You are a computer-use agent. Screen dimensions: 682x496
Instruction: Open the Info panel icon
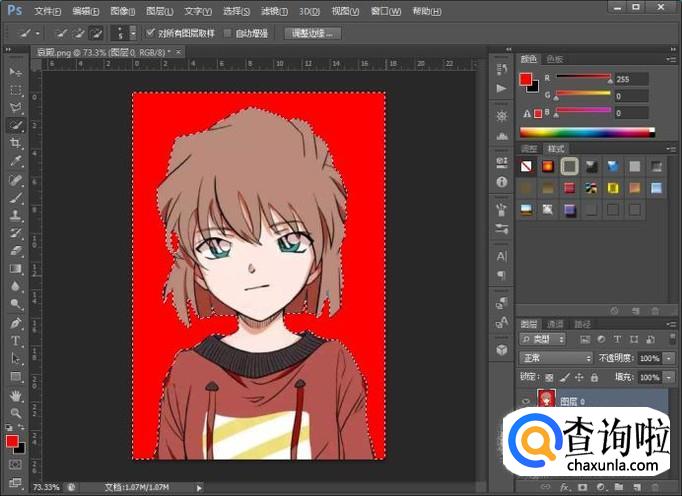tap(501, 182)
